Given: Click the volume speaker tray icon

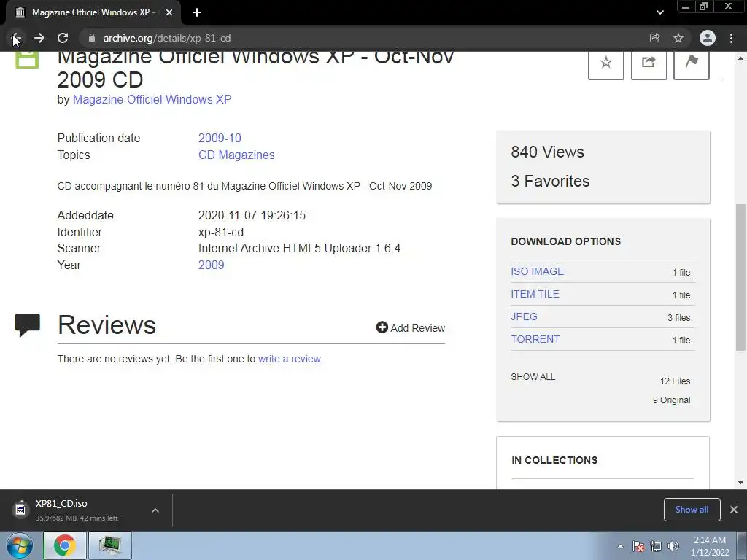Looking at the screenshot, I should [x=673, y=546].
